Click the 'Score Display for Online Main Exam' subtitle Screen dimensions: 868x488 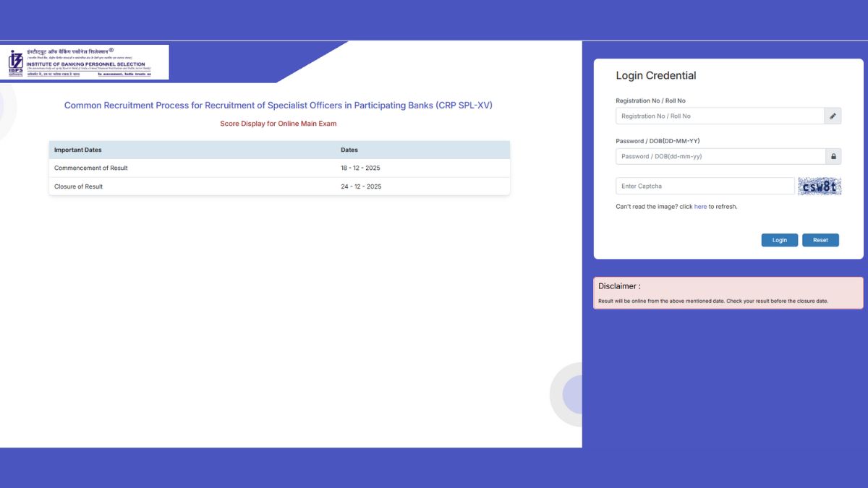pos(278,124)
